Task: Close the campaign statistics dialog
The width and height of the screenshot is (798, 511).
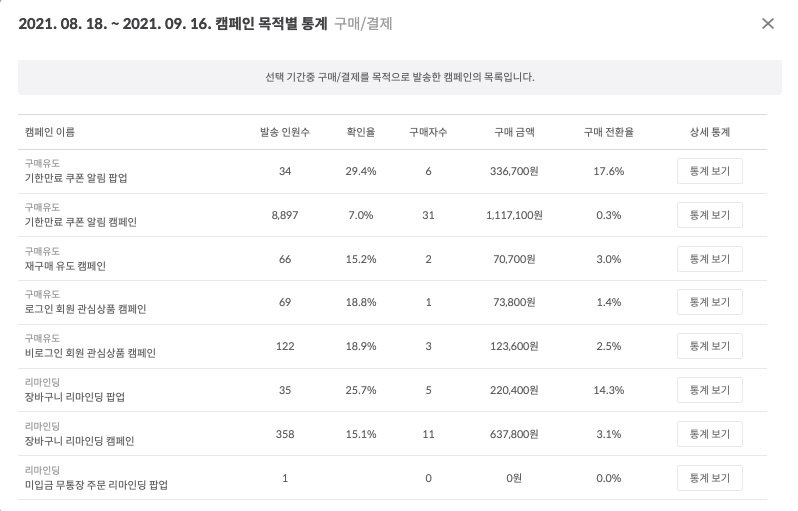Action: pyautogui.click(x=768, y=24)
